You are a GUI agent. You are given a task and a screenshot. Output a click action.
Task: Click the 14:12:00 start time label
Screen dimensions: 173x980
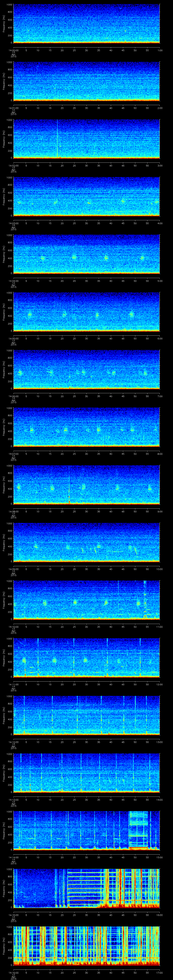pyautogui.click(x=13, y=742)
